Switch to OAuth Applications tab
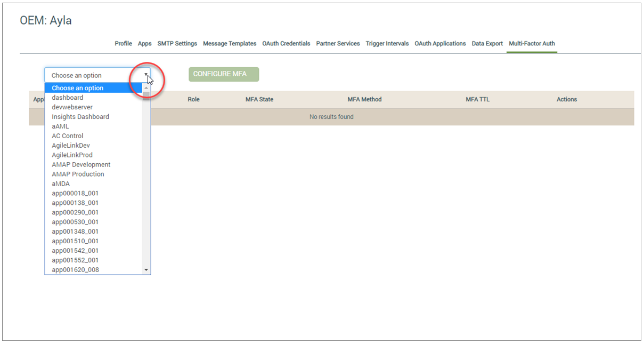Screen dimensions: 644x343 pyautogui.click(x=440, y=44)
